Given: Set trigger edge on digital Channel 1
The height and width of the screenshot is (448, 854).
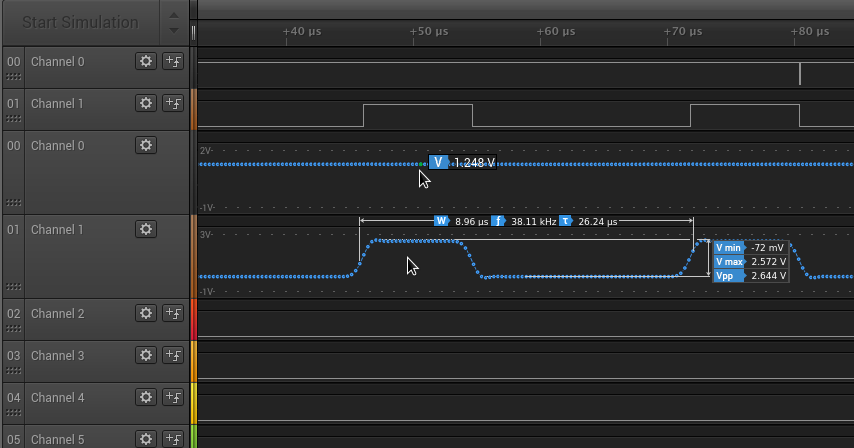Looking at the screenshot, I should (x=173, y=103).
